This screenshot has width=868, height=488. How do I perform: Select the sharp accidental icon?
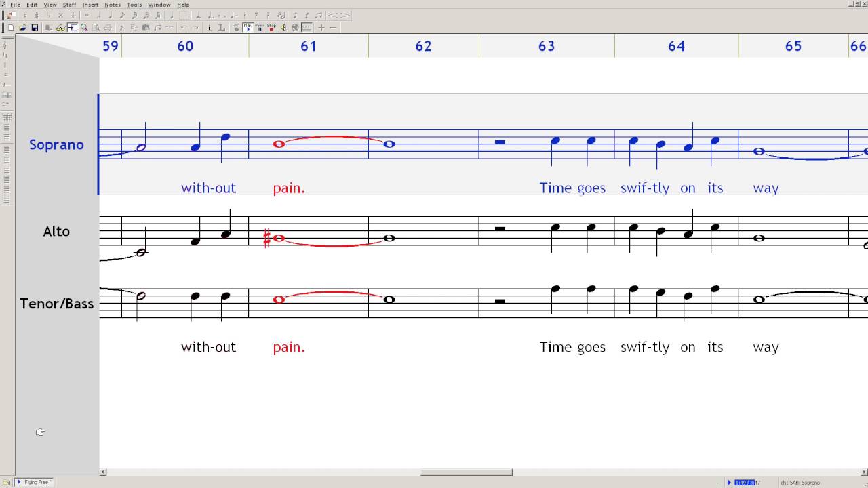pos(37,15)
